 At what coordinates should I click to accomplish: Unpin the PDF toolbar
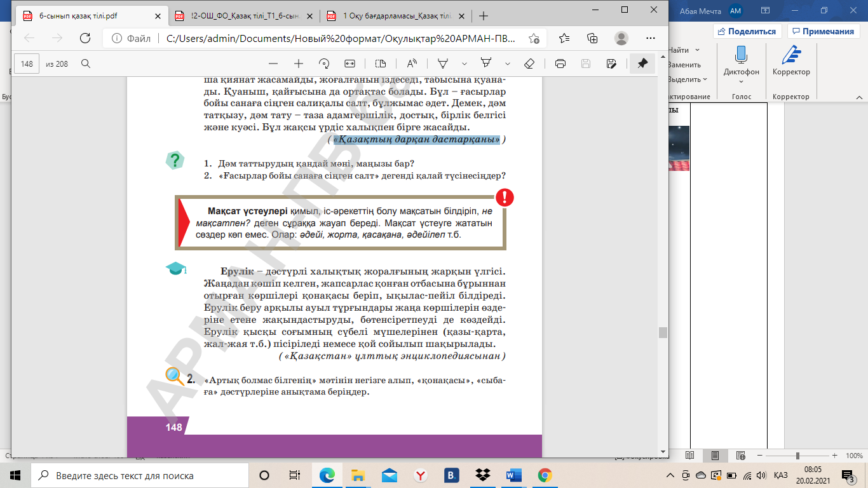tap(642, 64)
